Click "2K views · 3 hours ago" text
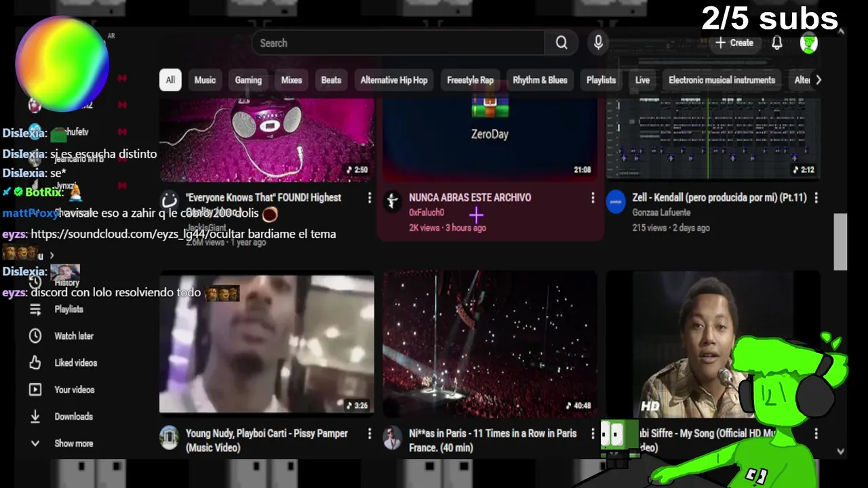 tap(448, 228)
